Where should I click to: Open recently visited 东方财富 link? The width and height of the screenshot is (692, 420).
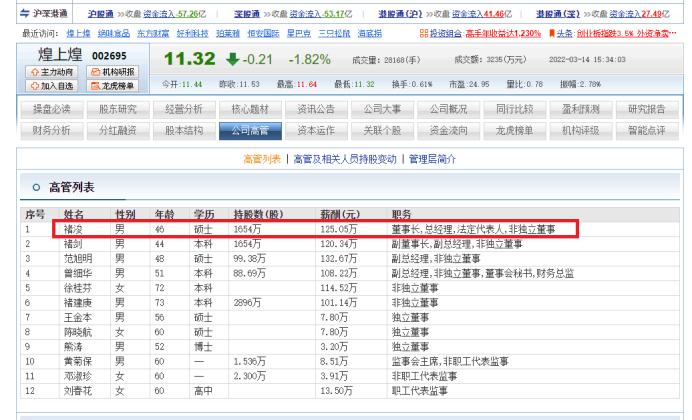[153, 34]
